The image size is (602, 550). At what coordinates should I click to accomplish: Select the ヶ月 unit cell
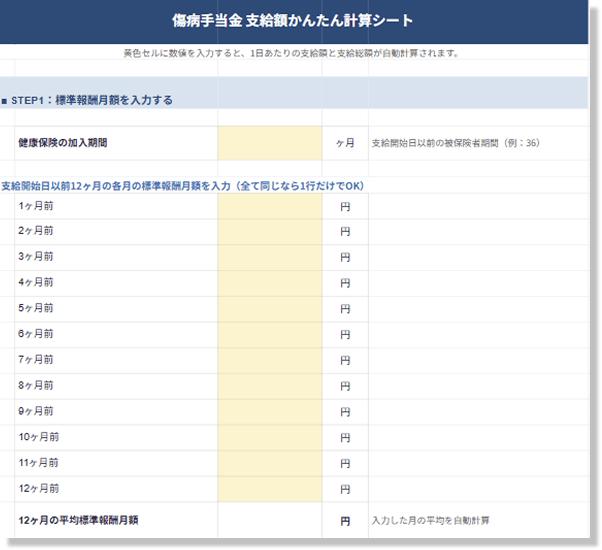(x=345, y=143)
